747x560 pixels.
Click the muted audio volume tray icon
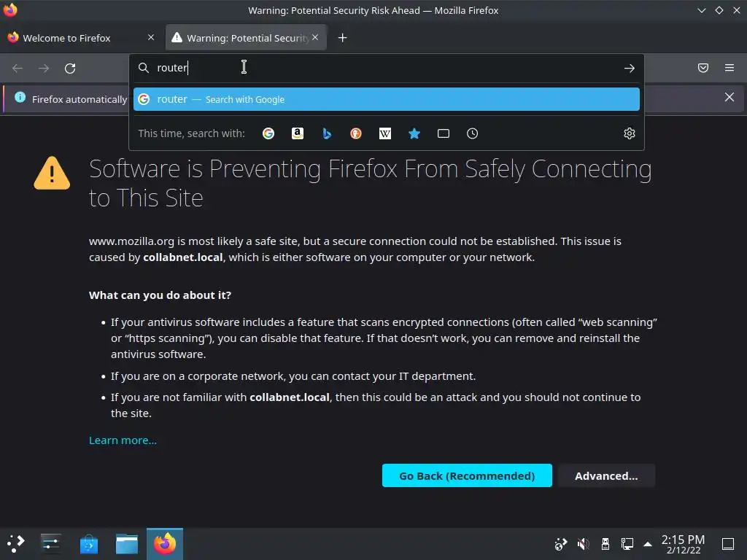pos(583,544)
